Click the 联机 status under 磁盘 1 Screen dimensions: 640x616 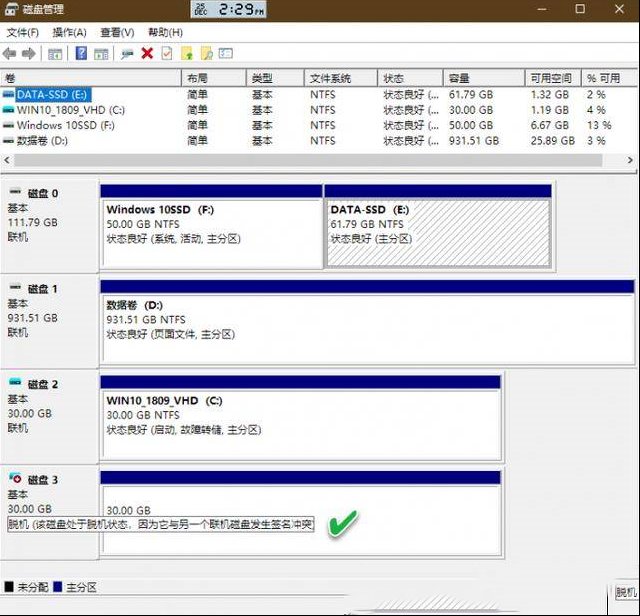[18, 332]
